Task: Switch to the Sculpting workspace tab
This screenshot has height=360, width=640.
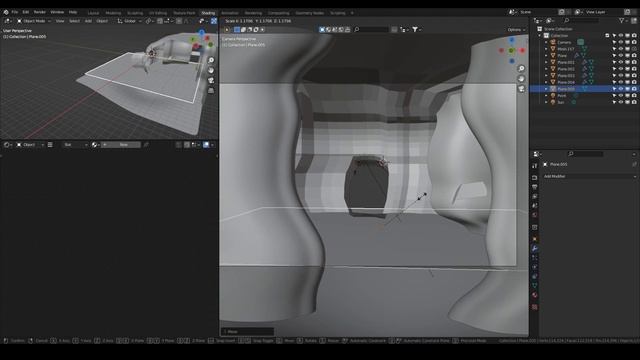Action: tap(135, 13)
